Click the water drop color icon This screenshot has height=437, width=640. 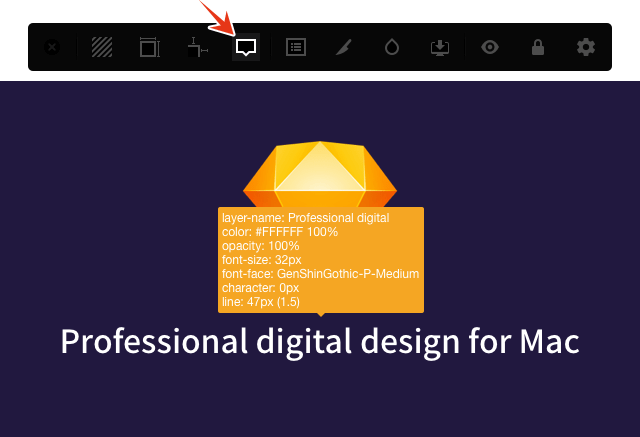pyautogui.click(x=392, y=47)
